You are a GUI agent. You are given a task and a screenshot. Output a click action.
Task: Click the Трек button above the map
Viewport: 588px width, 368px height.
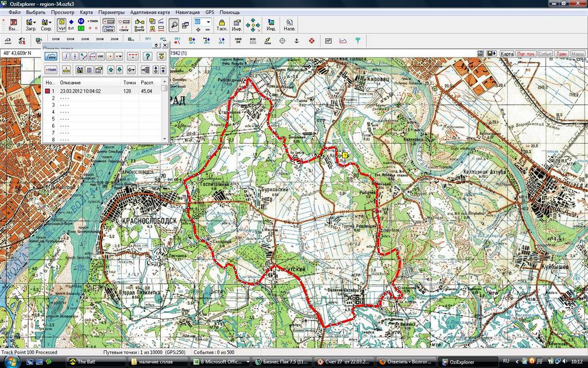562,53
